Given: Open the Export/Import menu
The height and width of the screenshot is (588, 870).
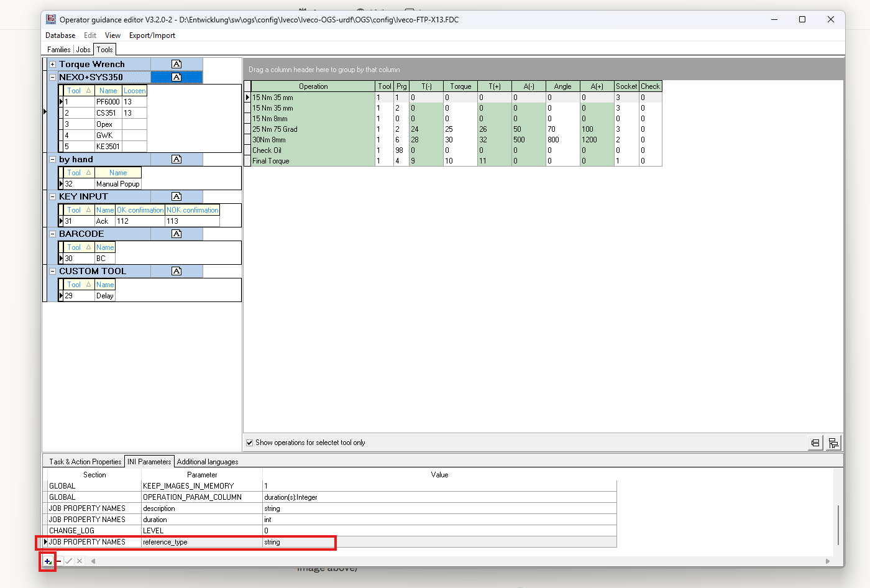Looking at the screenshot, I should (152, 35).
